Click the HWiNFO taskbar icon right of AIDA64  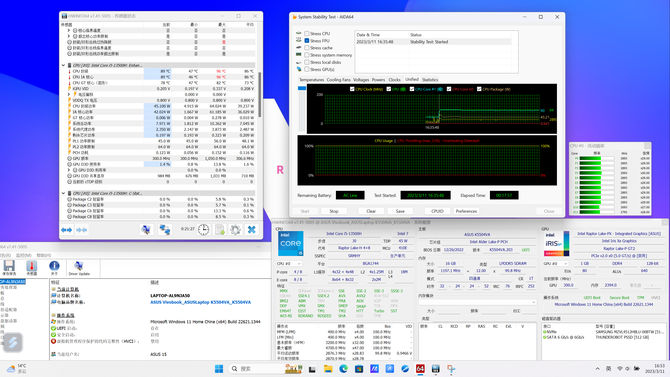[x=435, y=368]
